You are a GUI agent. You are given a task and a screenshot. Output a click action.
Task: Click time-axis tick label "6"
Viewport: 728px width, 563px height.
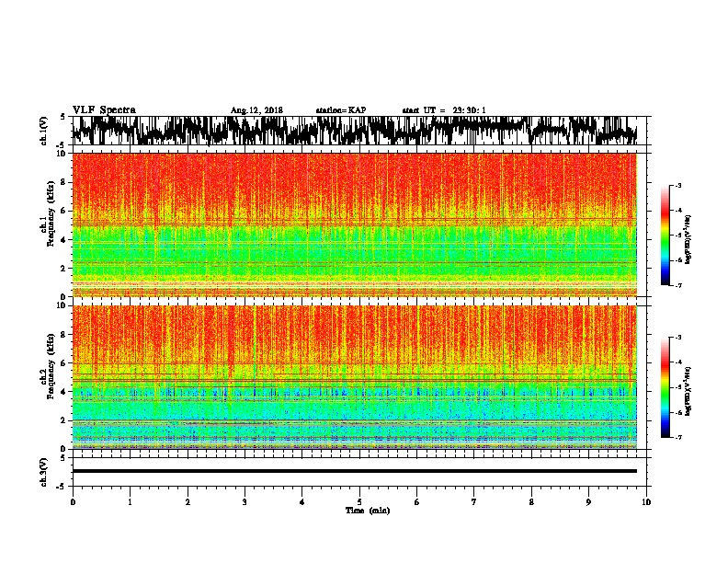point(416,502)
